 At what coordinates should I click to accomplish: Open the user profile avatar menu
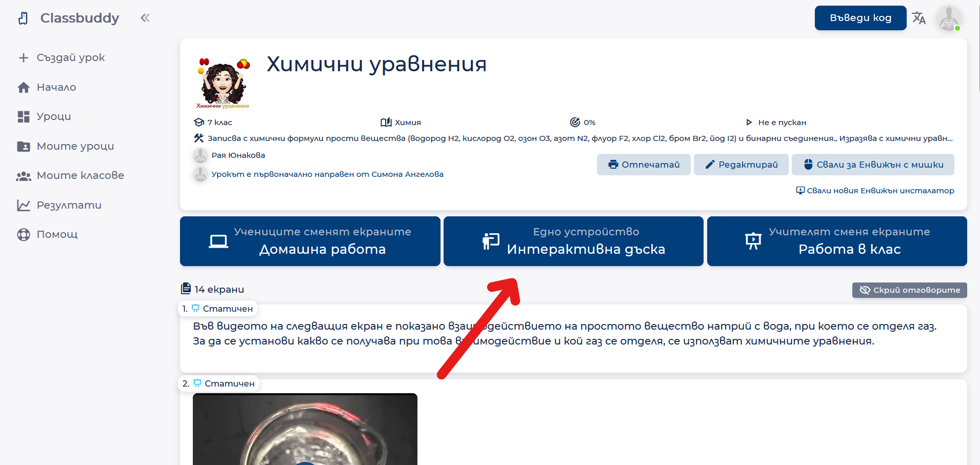[948, 18]
